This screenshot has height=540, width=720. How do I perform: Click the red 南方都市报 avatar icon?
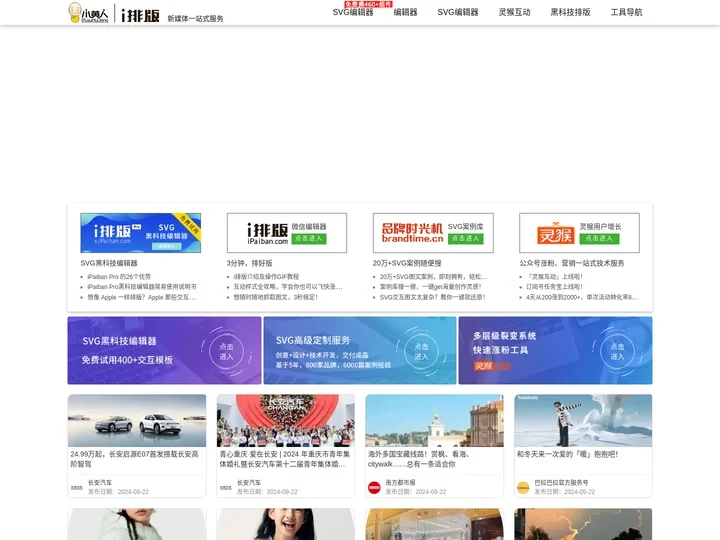[374, 487]
